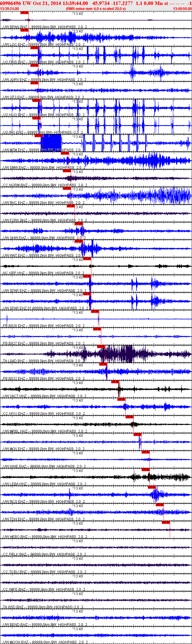Viewport: 192px width, 644px height.
Task: Click the start time 13:39:24.00 label
Action: 9,9
